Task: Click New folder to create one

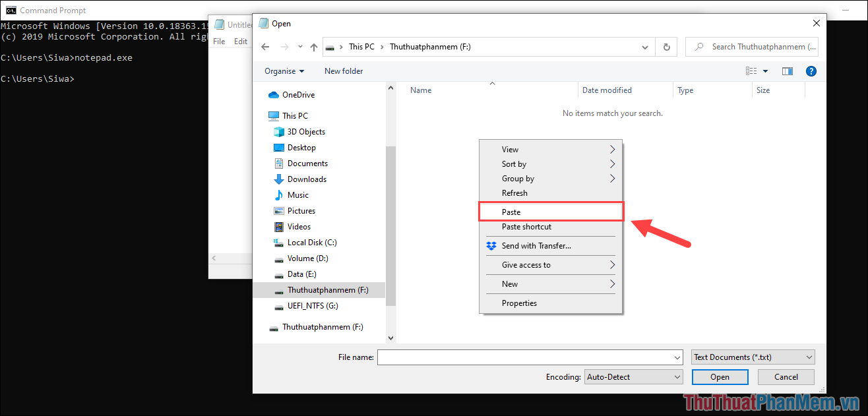Action: click(343, 71)
